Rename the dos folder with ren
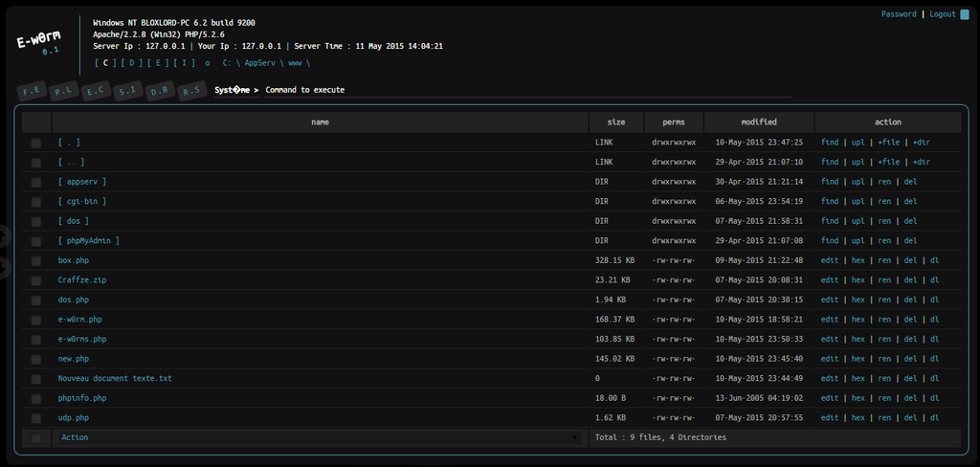The image size is (980, 467). (884, 221)
